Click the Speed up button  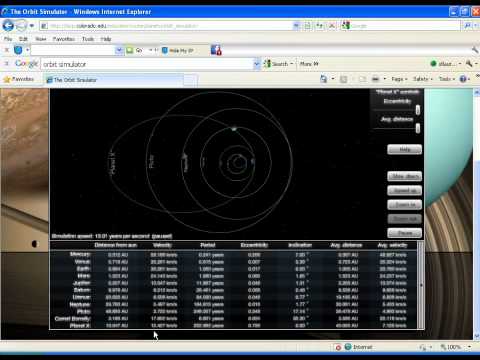point(404,190)
